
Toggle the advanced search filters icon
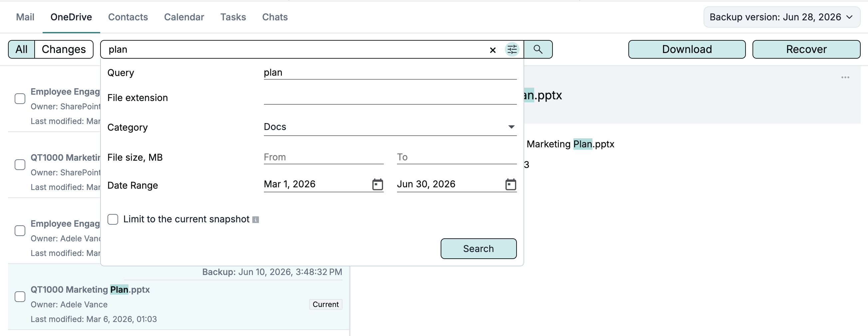tap(512, 50)
